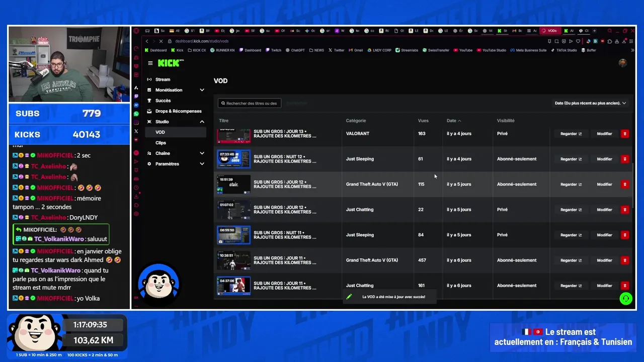Click Regarder for the JOUR 11 GTA VOD

[x=571, y=260]
